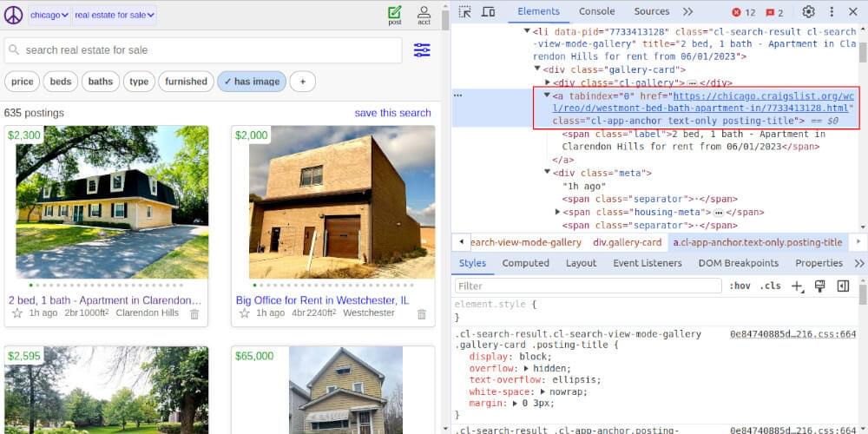Open the price filter chip
The height and width of the screenshot is (434, 868).
pos(23,82)
